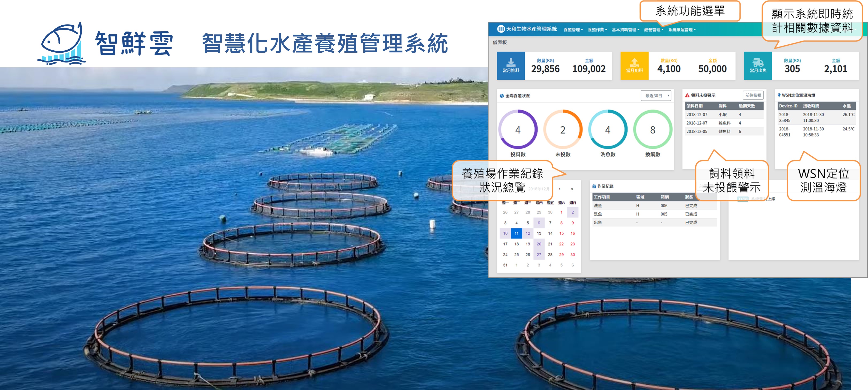Image resolution: width=868 pixels, height=390 pixels.
Task: Click the 儀表板 page title
Action: coord(500,42)
